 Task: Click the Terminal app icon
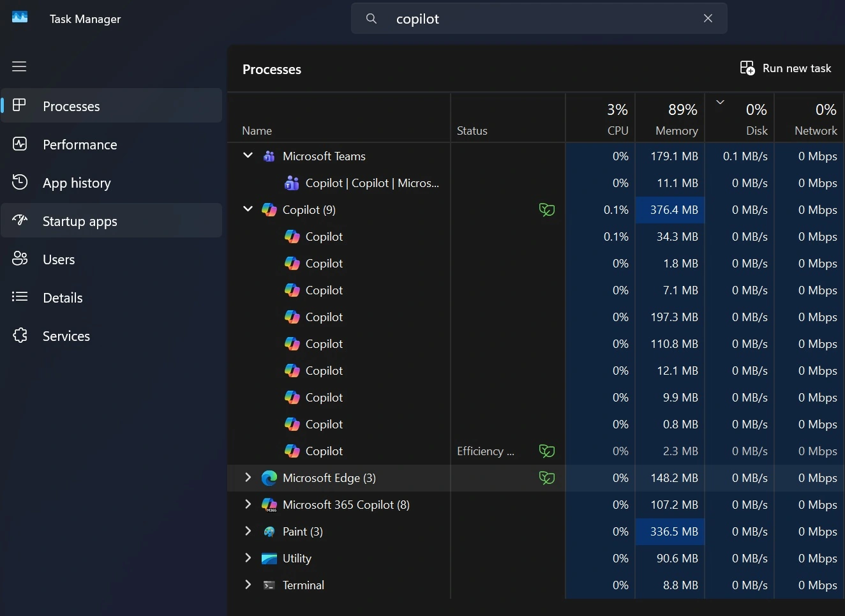pyautogui.click(x=269, y=585)
